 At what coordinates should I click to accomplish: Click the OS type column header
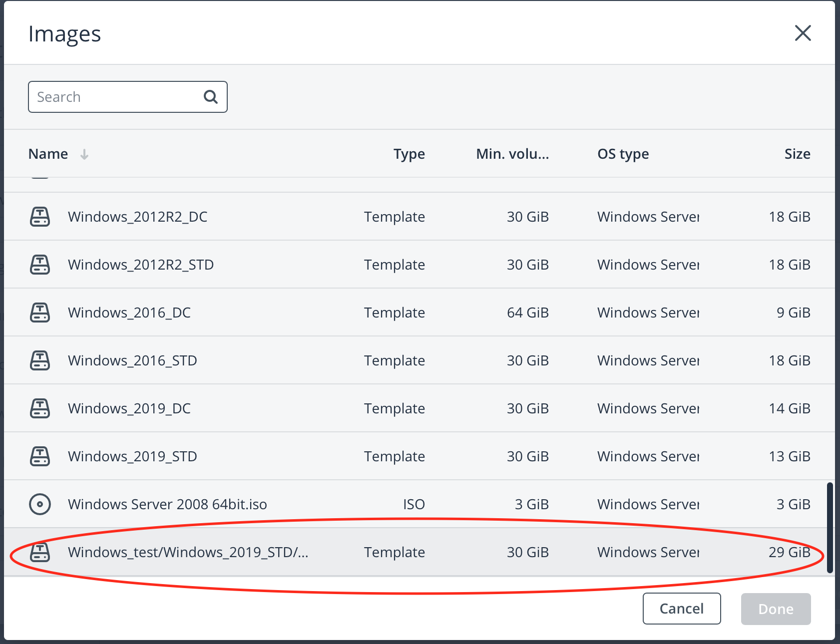623,154
